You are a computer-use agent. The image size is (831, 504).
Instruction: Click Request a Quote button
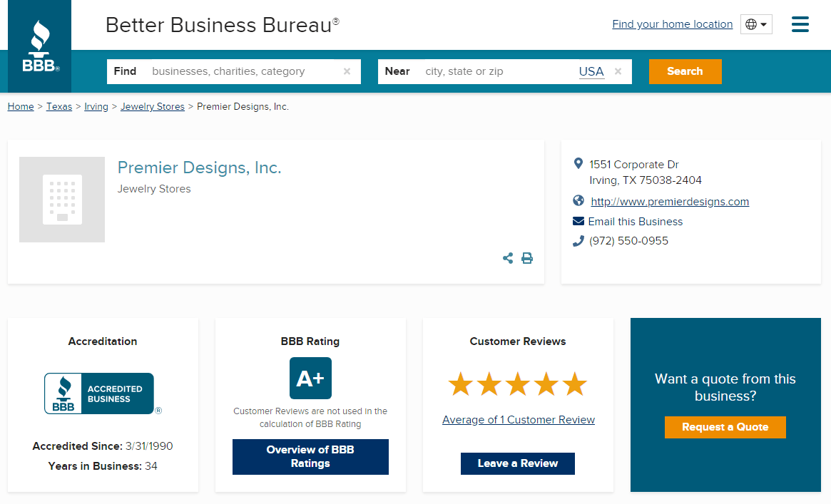[725, 427]
